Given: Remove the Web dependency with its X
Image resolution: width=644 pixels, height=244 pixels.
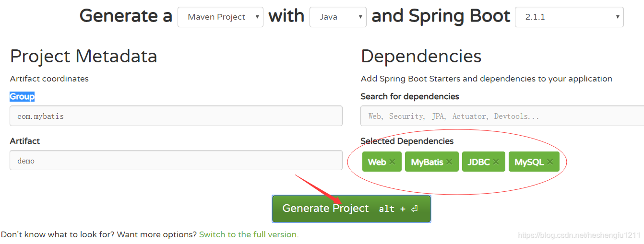Looking at the screenshot, I should click(x=392, y=162).
